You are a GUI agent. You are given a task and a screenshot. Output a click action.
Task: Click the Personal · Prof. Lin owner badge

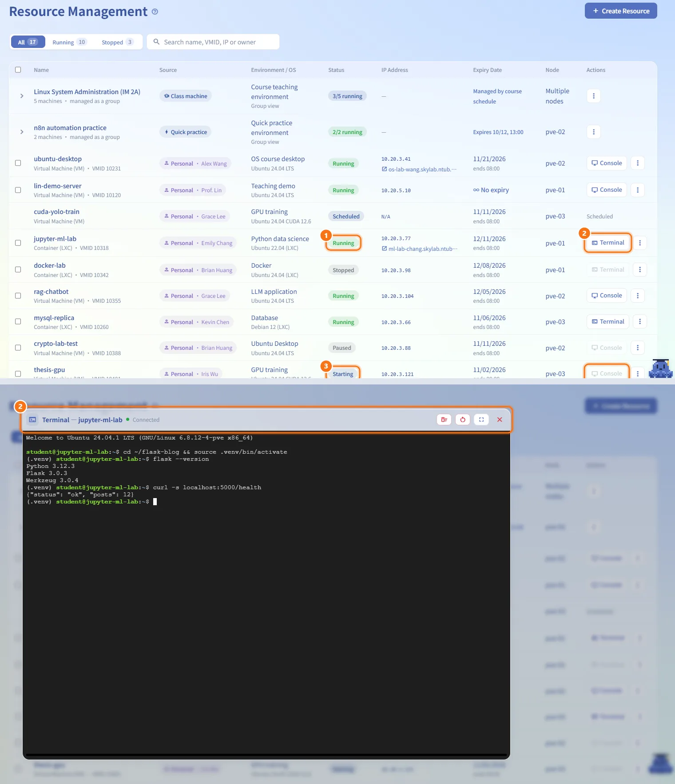point(193,190)
